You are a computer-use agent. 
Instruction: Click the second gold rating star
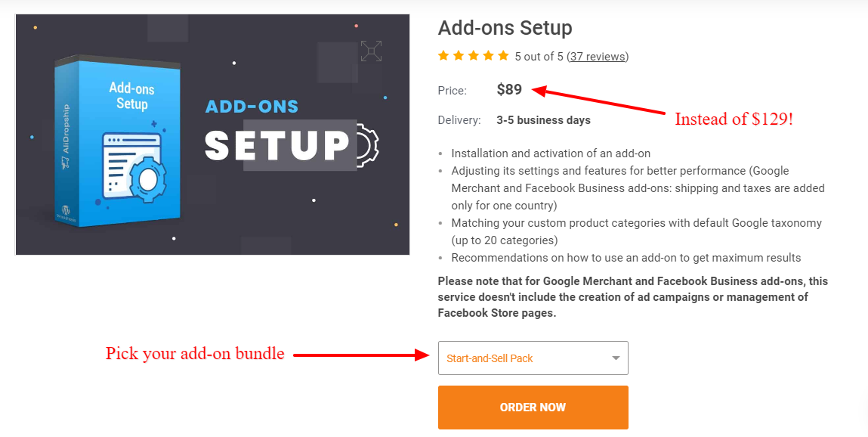click(459, 55)
